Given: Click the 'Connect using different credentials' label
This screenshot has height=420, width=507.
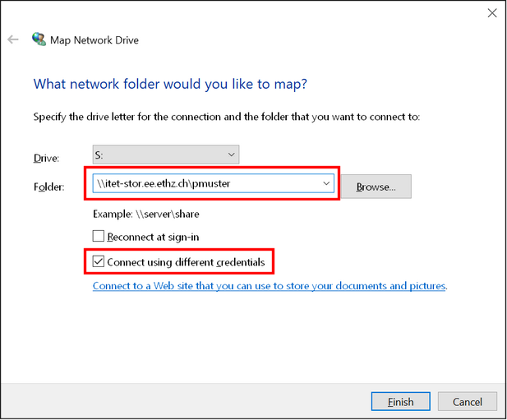Looking at the screenshot, I should (186, 262).
